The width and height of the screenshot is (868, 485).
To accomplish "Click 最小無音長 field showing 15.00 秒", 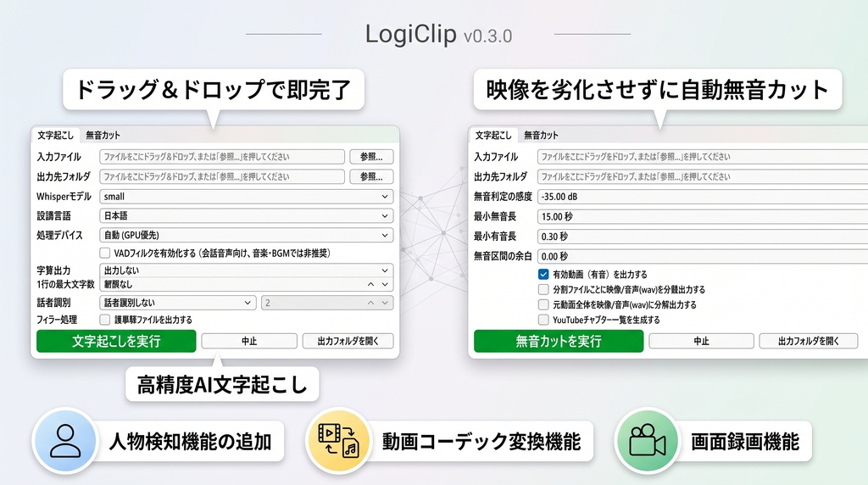I will [x=703, y=216].
